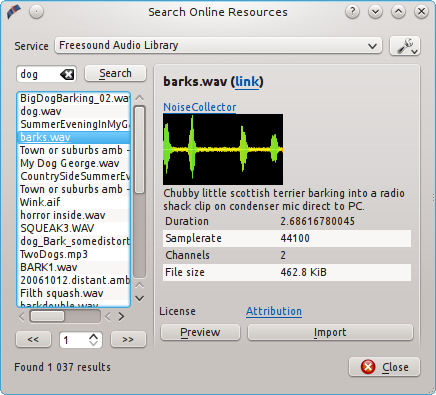The image size is (436, 395).
Task: Click the help question mark button
Action: point(352,12)
